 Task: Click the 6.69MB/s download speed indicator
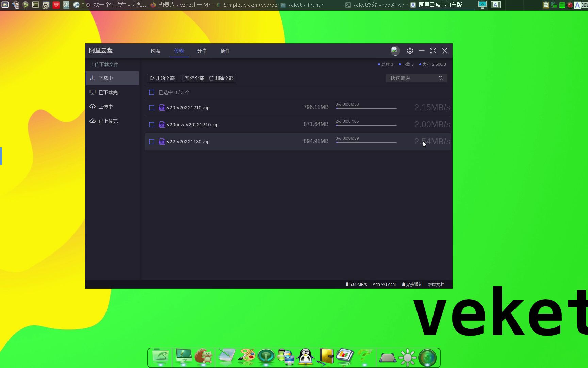(x=356, y=285)
